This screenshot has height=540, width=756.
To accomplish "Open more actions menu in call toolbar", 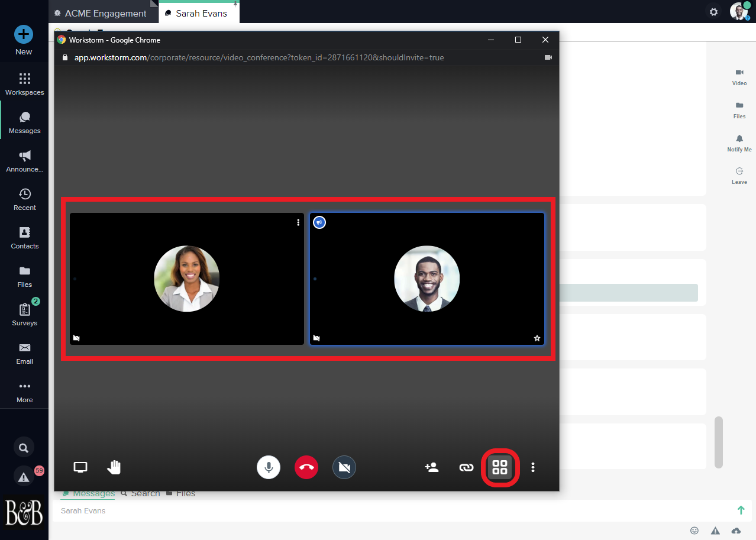I will 533,467.
